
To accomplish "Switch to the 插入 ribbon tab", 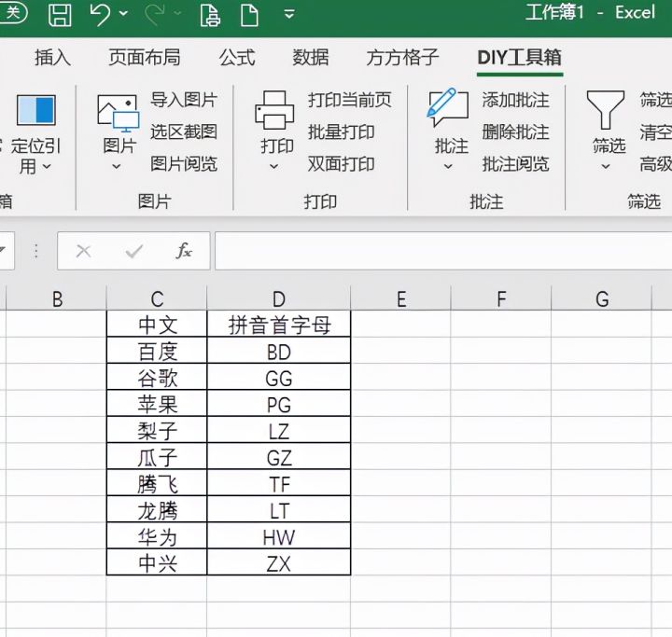I will tap(52, 58).
